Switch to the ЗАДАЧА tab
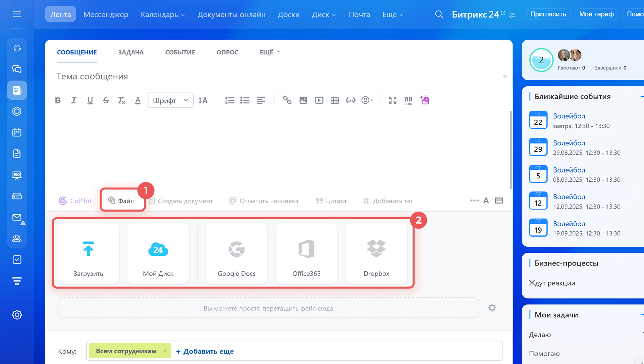The height and width of the screenshot is (364, 644). pyautogui.click(x=131, y=52)
